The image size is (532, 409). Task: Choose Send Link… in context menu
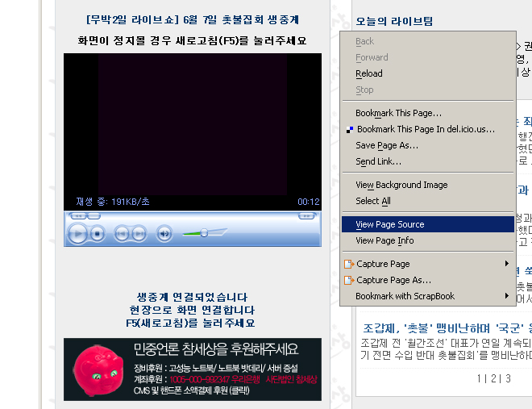[428, 161]
